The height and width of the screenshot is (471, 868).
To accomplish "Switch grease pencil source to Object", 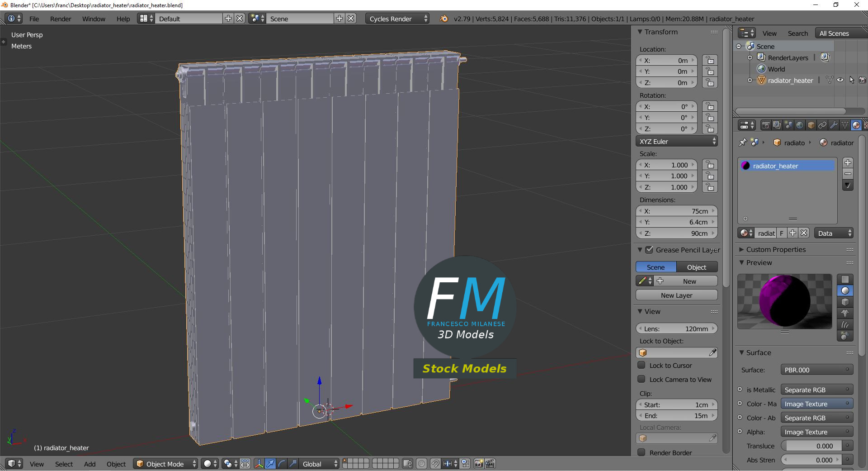I will pos(697,267).
